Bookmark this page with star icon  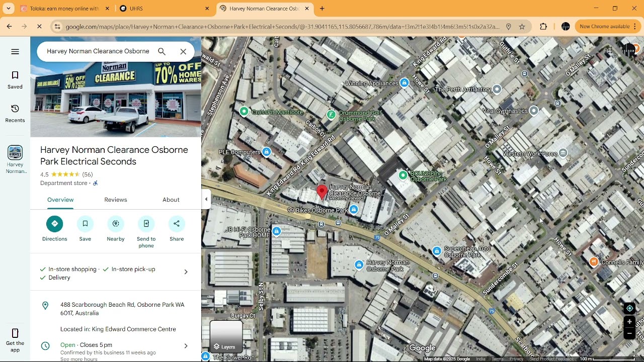pos(522,27)
